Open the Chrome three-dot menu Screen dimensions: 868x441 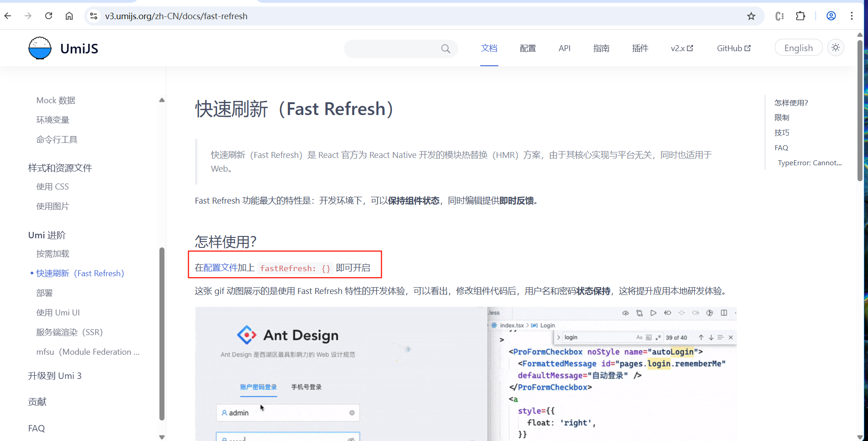coord(852,16)
